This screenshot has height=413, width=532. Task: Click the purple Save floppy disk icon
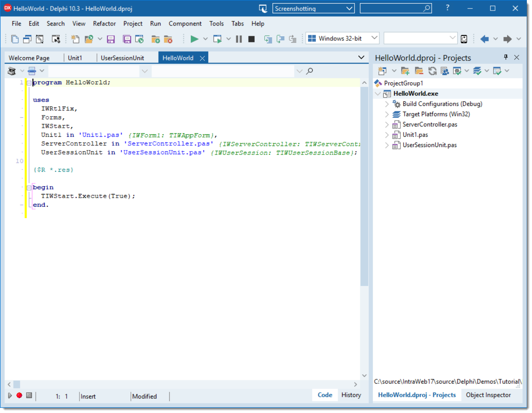111,39
